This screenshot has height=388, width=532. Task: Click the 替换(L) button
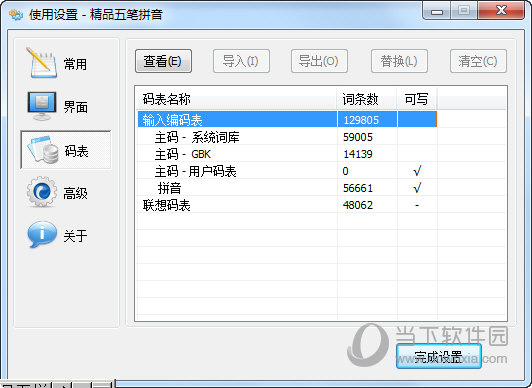[x=399, y=61]
